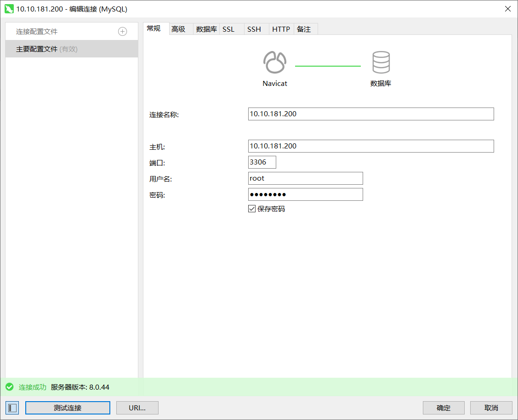The height and width of the screenshot is (420, 518).
Task: Click the Navicat logo icon
Action: [x=274, y=62]
